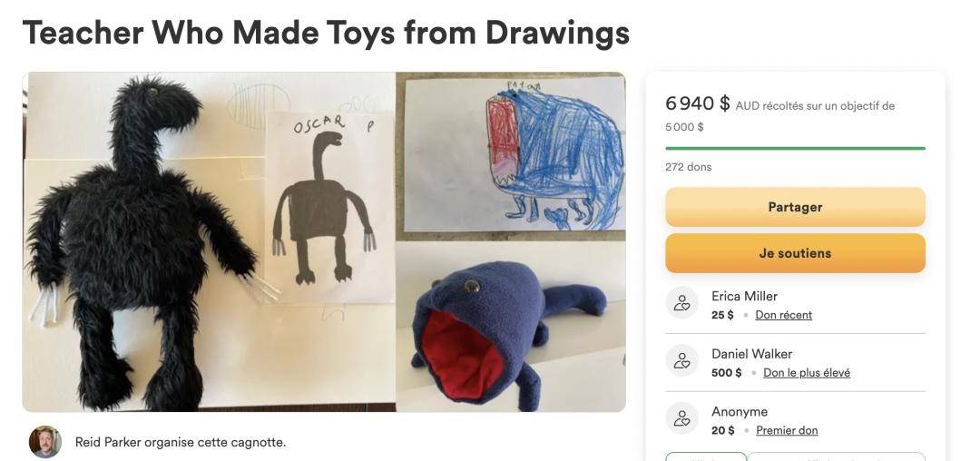Click the black furry toy photo
Screen dimensions: 980x461
pos(141,243)
